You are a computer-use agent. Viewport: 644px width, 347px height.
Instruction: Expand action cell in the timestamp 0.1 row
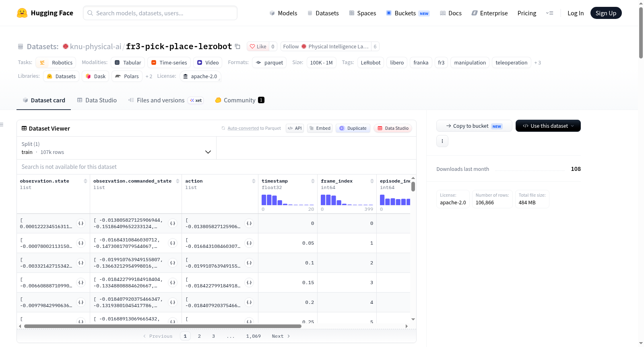tap(249, 263)
